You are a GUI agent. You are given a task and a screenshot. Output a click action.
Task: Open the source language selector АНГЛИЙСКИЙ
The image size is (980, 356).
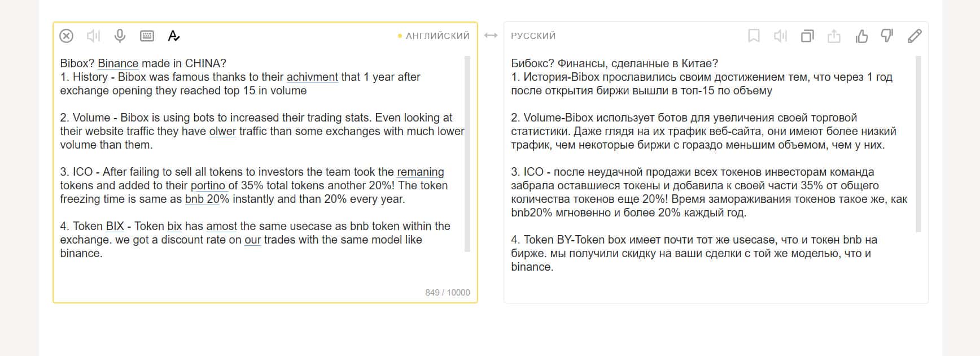pos(438,36)
